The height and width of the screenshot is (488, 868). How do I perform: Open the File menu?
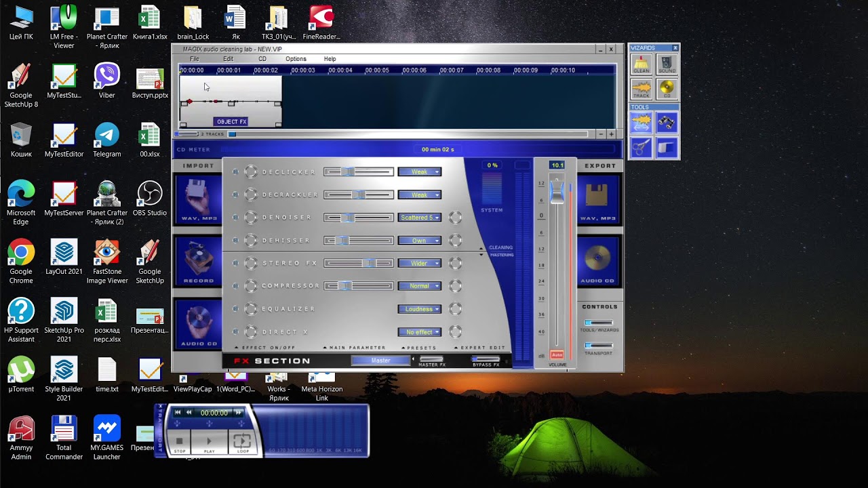click(195, 59)
